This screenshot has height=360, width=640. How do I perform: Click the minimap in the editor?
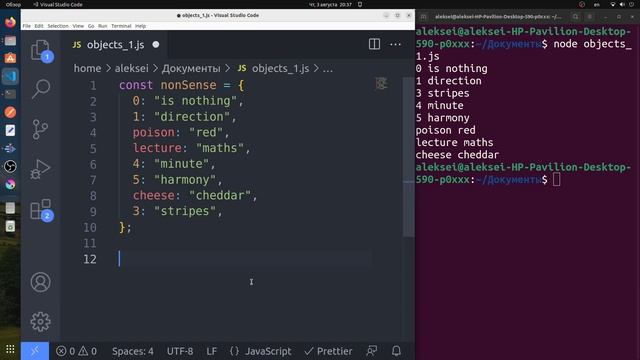381,84
